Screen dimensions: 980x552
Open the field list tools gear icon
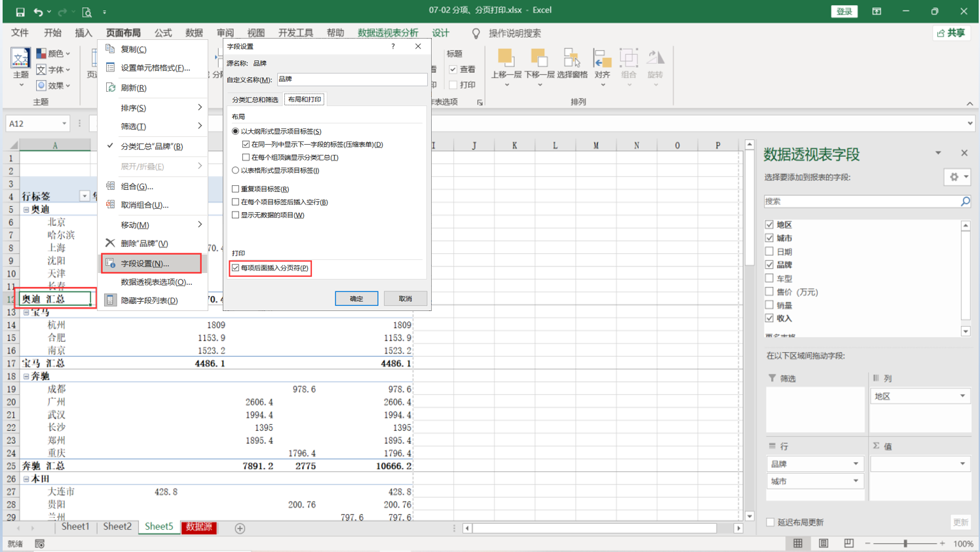coord(957,177)
